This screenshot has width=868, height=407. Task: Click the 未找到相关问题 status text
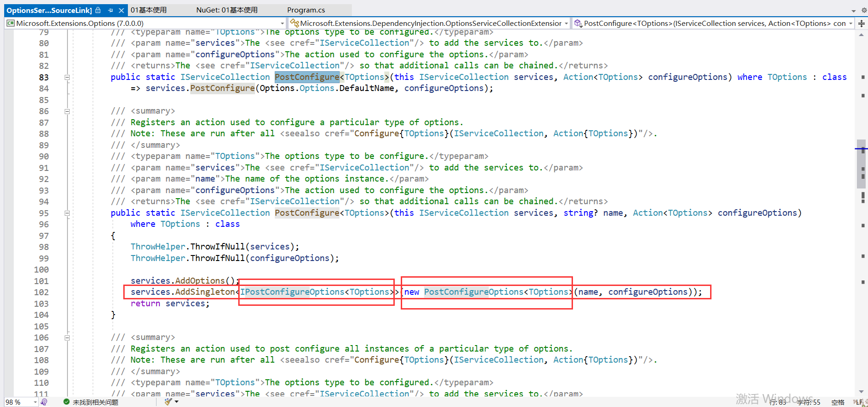click(x=96, y=402)
